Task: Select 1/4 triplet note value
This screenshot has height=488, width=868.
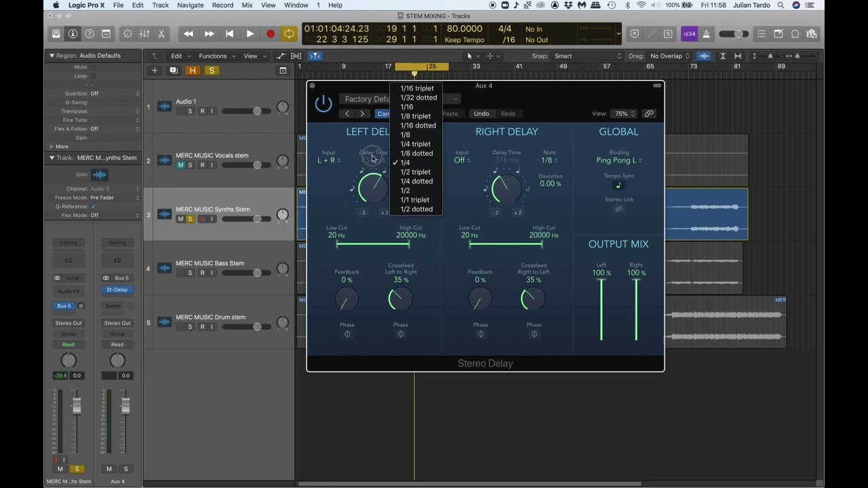Action: 416,144
